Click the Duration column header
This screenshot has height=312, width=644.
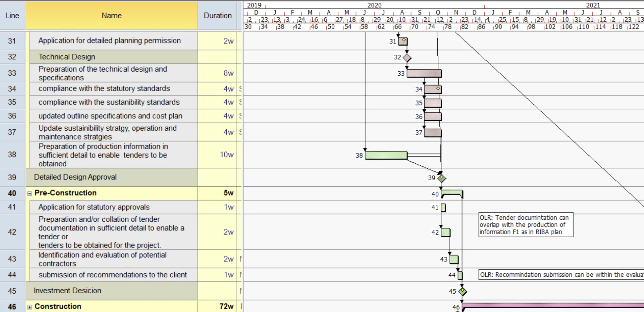coord(217,16)
